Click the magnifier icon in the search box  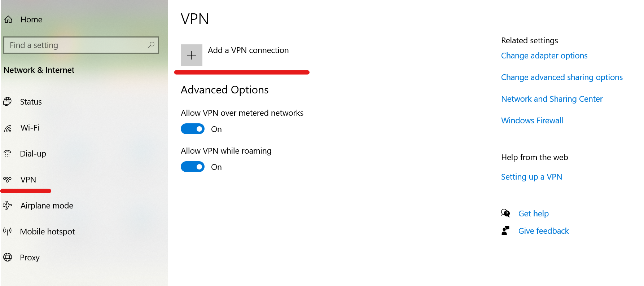point(151,45)
